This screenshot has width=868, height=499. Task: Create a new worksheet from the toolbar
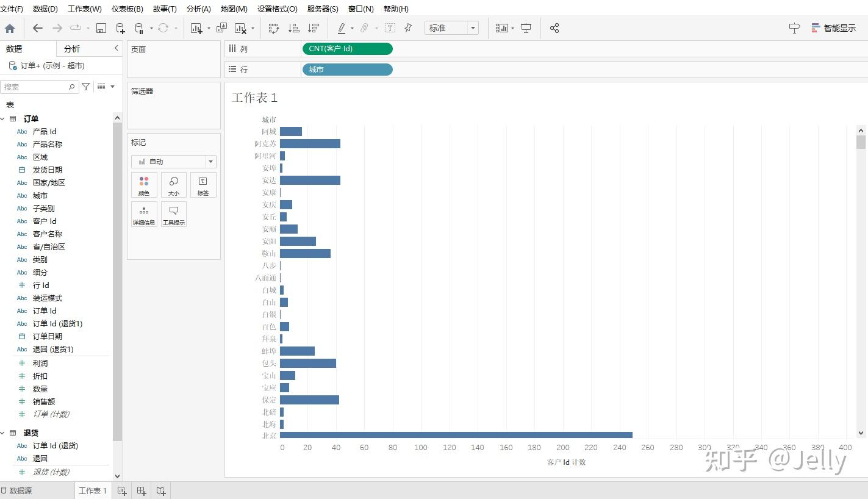pyautogui.click(x=196, y=28)
